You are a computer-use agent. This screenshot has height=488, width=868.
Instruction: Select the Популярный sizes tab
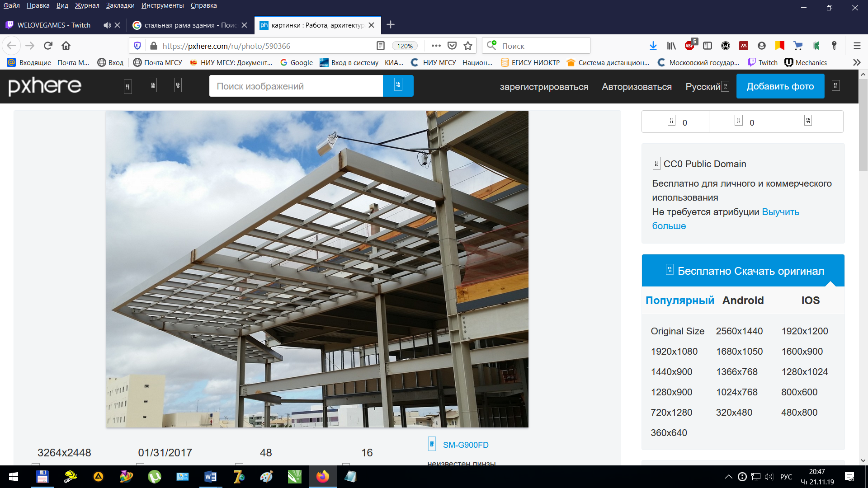coord(679,300)
